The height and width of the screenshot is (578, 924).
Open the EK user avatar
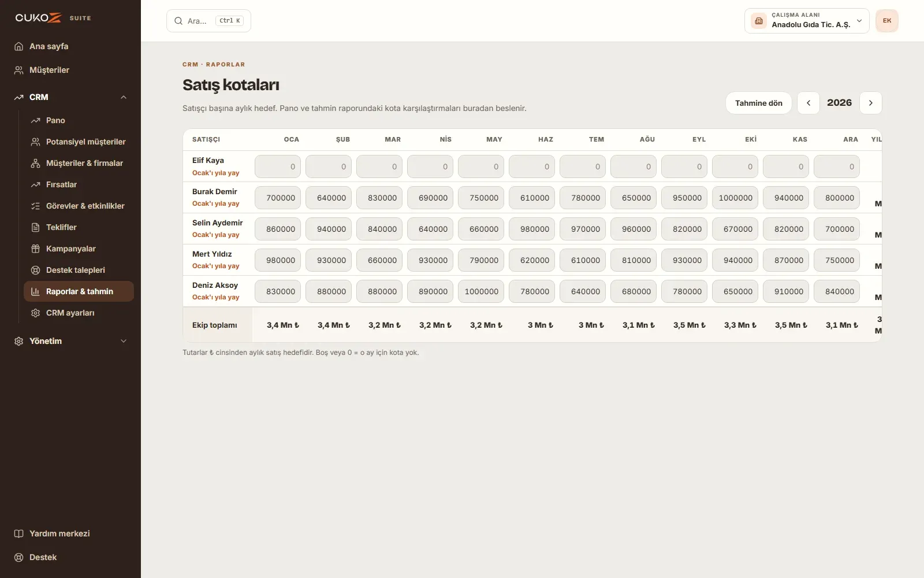pos(887,21)
